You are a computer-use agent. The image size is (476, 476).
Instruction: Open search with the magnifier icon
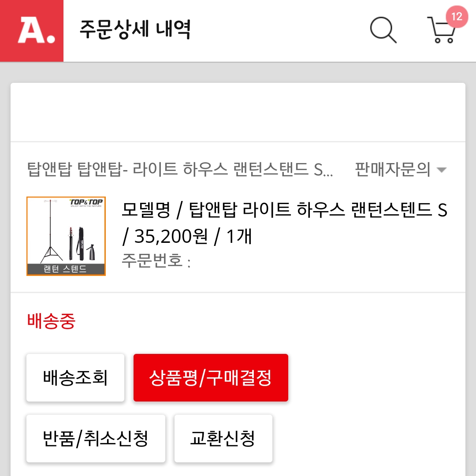pos(383,30)
